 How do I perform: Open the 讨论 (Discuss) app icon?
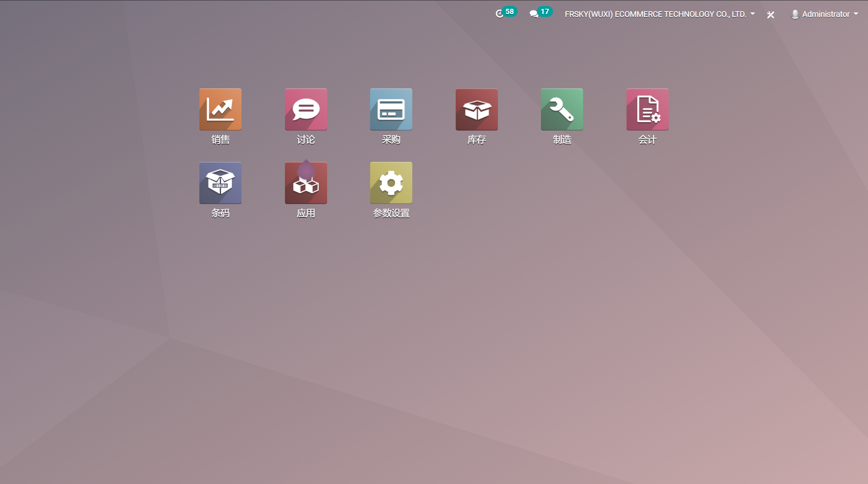click(x=306, y=109)
